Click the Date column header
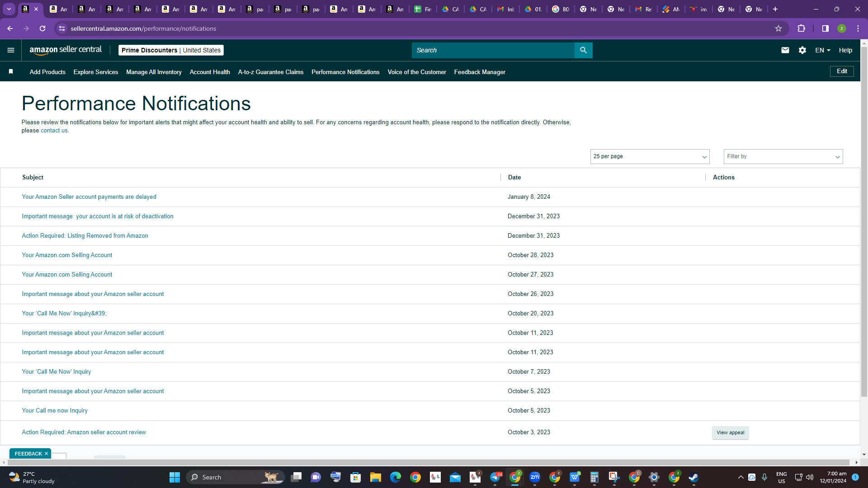The height and width of the screenshot is (488, 868). point(514,178)
